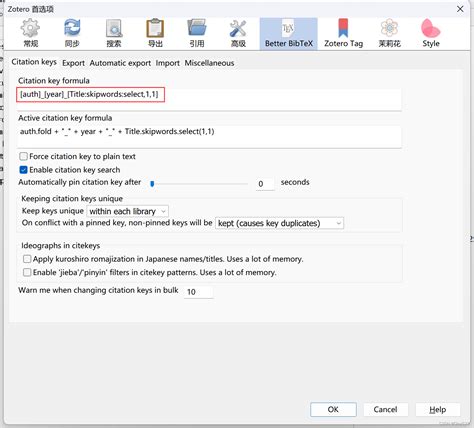474x428 pixels.
Task: Open the 高级 advanced preferences pane
Action: pyautogui.click(x=238, y=33)
